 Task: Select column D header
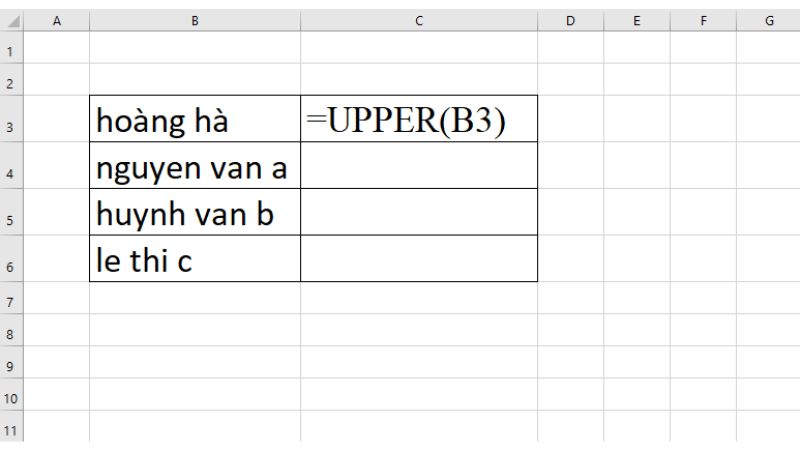pos(570,17)
